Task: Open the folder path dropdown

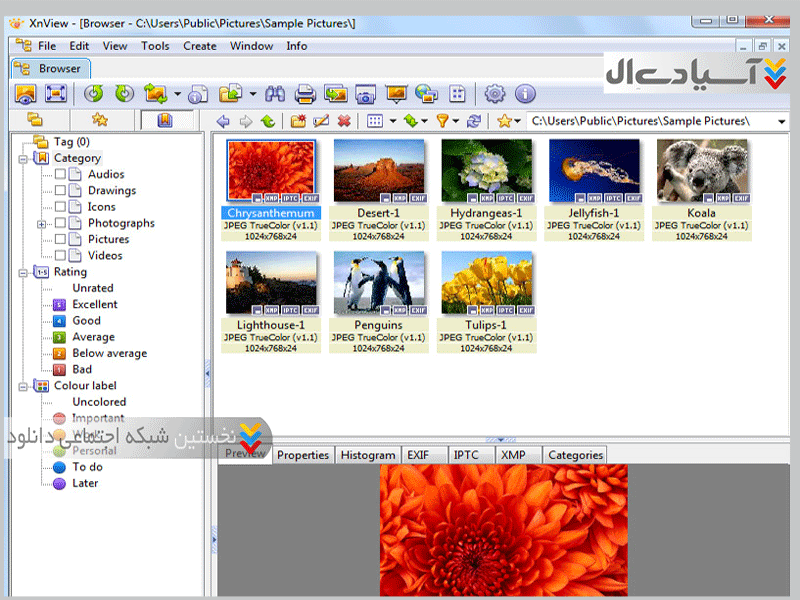Action: click(x=781, y=122)
